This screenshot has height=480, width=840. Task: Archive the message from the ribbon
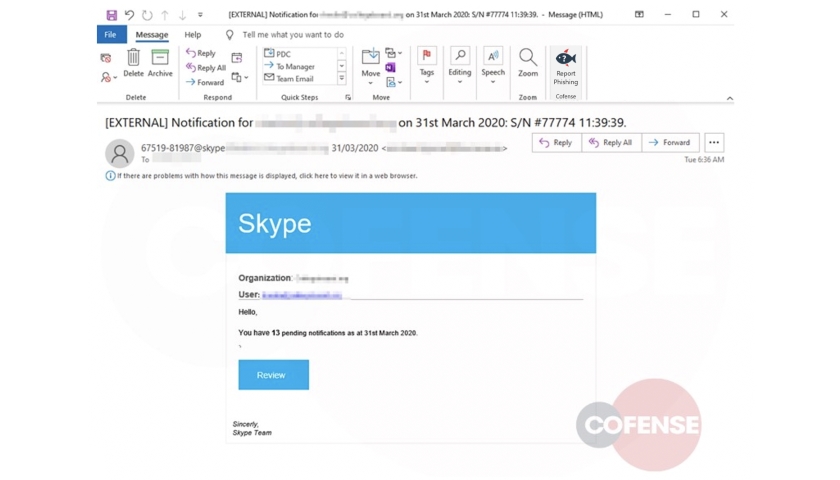tap(160, 63)
